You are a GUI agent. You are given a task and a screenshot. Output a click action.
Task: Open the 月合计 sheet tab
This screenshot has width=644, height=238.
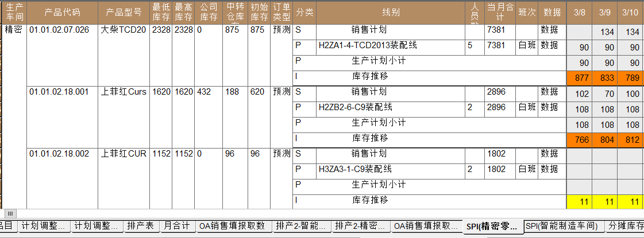pyautogui.click(x=176, y=226)
